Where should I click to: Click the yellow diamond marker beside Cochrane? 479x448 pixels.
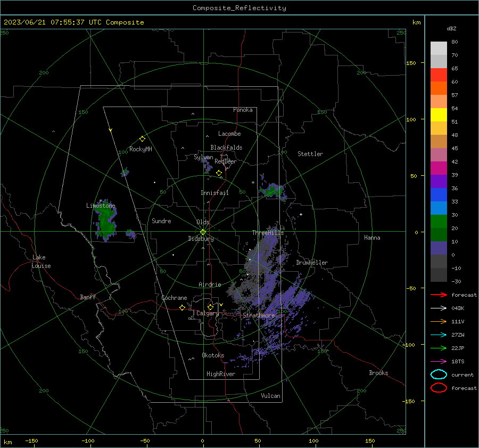[x=183, y=308]
